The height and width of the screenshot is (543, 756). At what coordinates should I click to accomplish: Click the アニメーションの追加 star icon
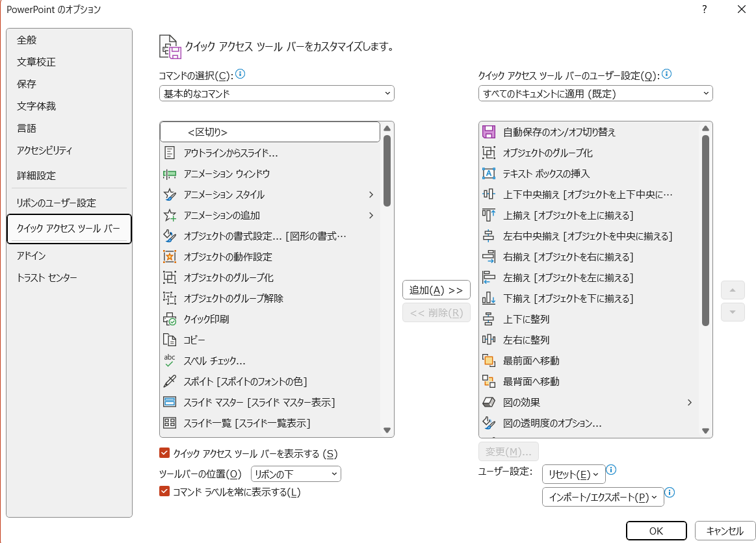tap(169, 215)
